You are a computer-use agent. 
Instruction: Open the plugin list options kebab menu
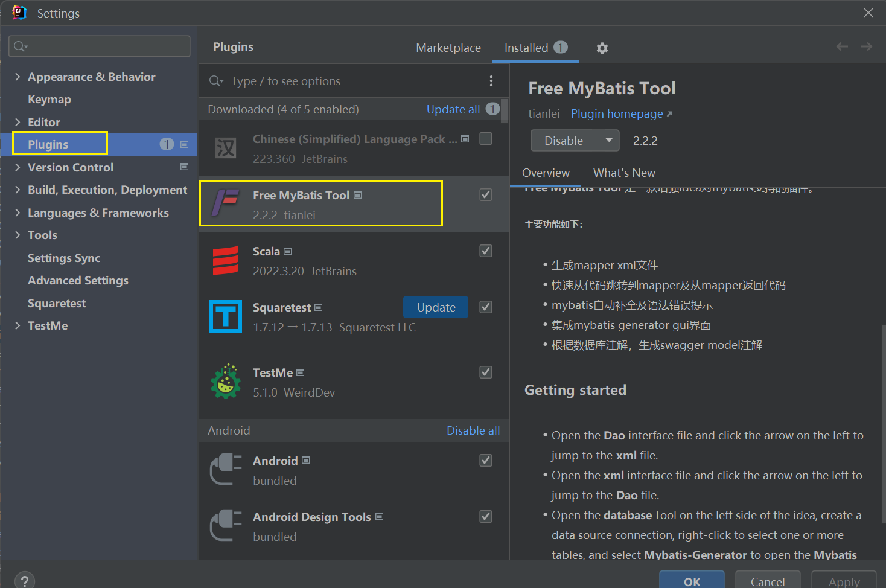point(491,81)
